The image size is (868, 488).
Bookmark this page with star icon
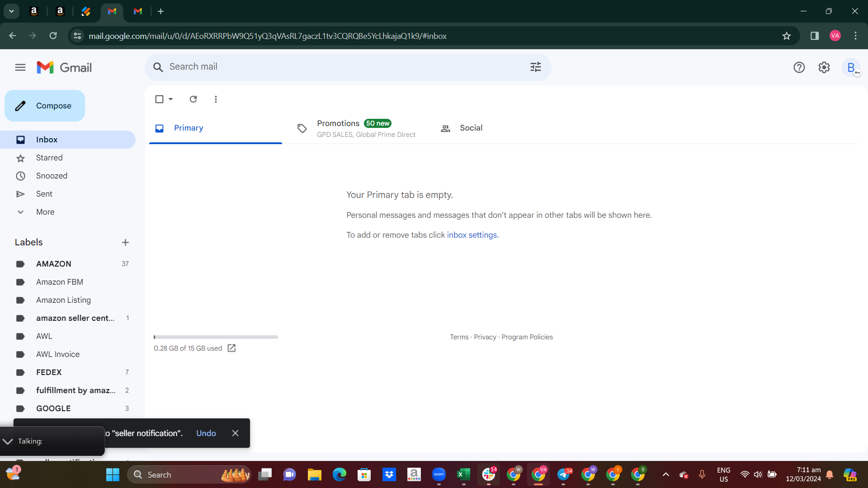pos(787,36)
